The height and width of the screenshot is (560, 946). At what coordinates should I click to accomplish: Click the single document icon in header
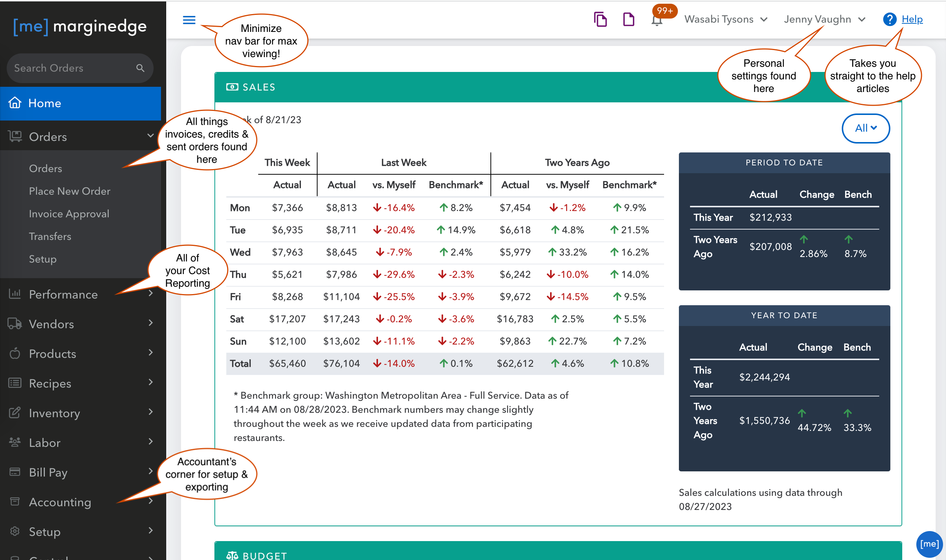click(x=628, y=19)
